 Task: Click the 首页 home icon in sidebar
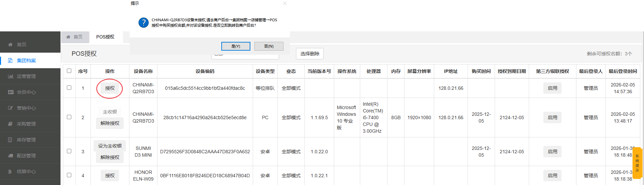[10, 45]
